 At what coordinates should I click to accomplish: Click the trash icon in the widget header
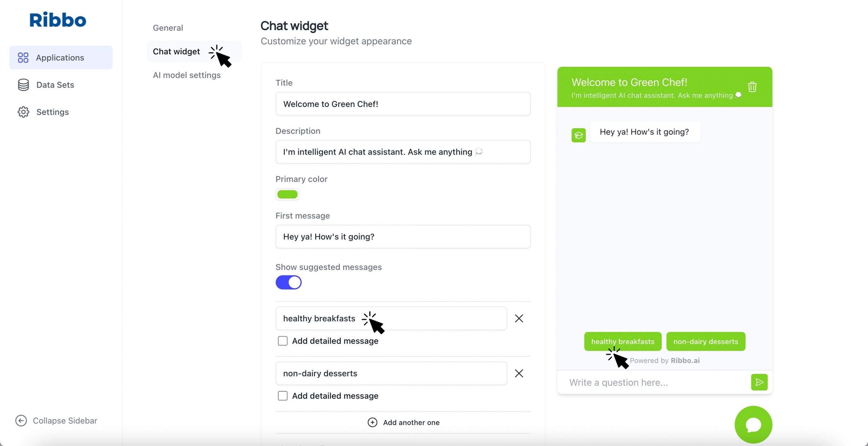[752, 87]
